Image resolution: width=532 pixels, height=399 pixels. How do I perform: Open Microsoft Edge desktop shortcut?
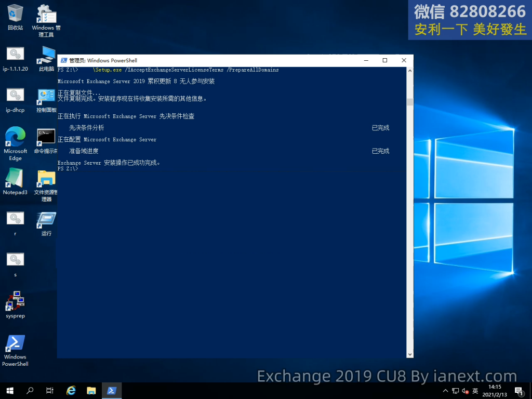click(15, 138)
